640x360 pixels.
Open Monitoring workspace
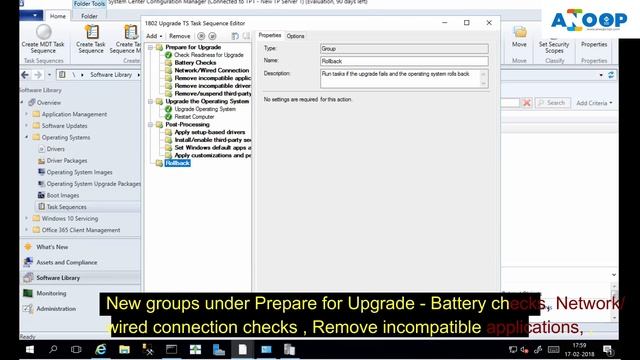[x=51, y=293]
